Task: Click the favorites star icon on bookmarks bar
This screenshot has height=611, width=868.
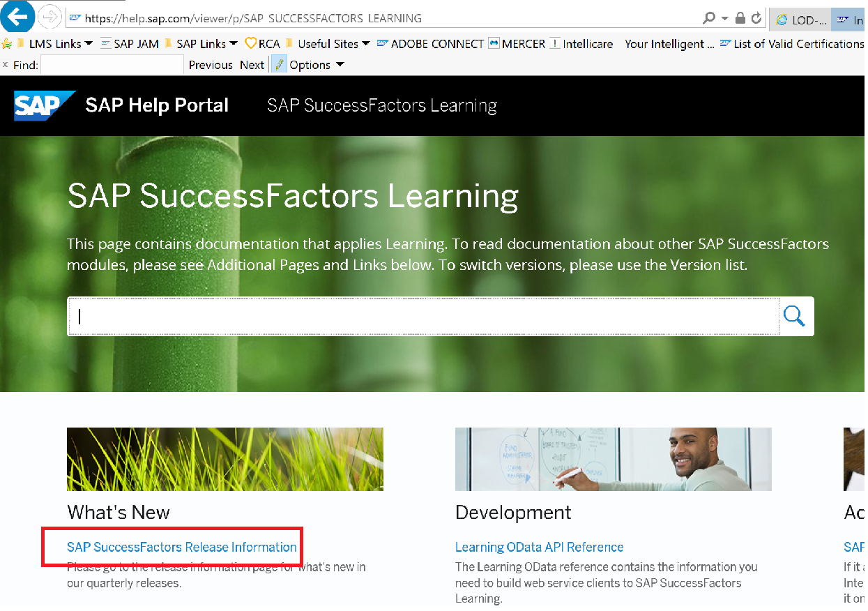Action: click(x=7, y=44)
